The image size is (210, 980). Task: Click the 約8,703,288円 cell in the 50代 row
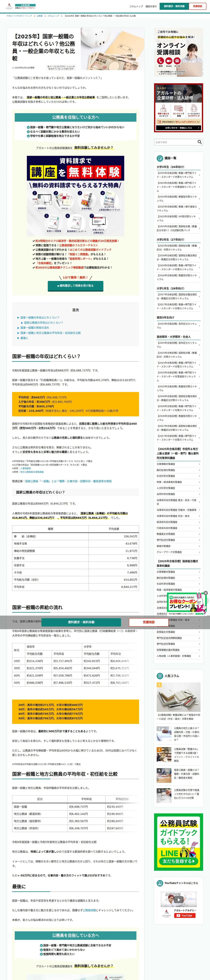tap(123, 683)
